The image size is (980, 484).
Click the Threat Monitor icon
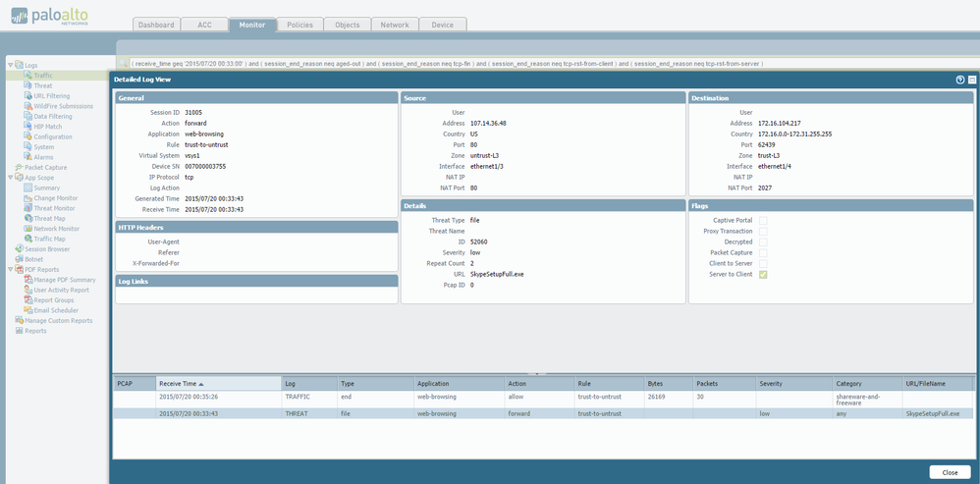[28, 208]
